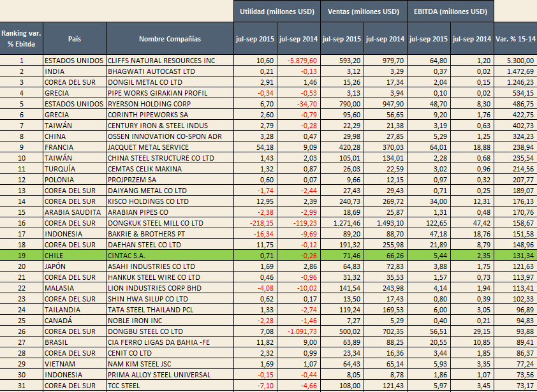This screenshot has width=537, height=392.
Task: Click the 131,34 variation cell in green row
Action: (515, 256)
